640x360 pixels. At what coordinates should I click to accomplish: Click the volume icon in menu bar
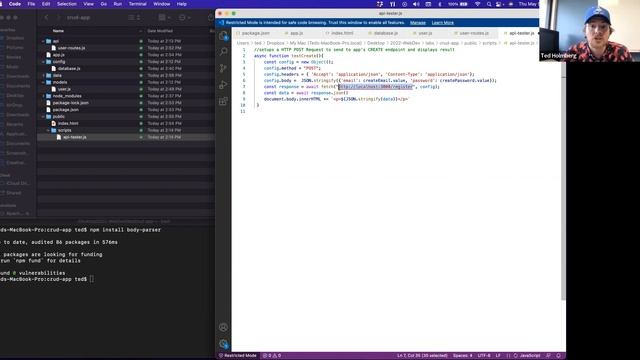click(416, 4)
